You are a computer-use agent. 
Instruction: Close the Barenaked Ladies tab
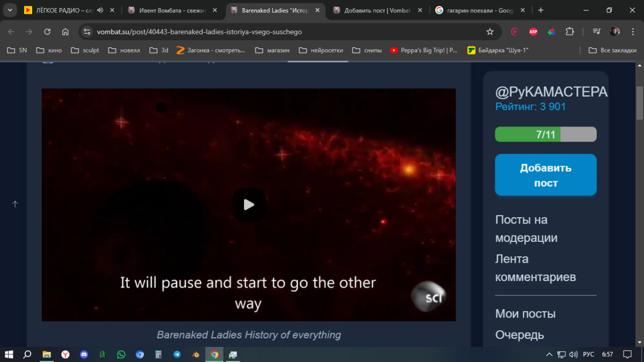(317, 10)
